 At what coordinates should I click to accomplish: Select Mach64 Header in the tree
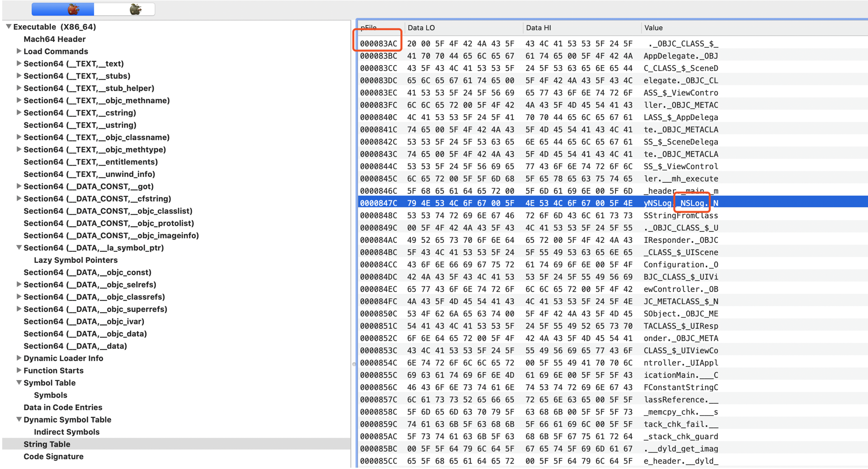click(54, 39)
